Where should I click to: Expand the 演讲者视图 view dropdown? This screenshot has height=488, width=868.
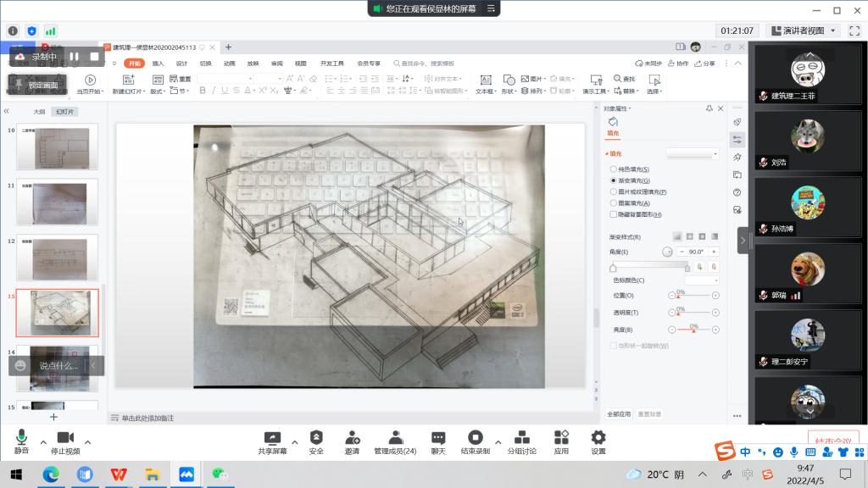tap(802, 30)
